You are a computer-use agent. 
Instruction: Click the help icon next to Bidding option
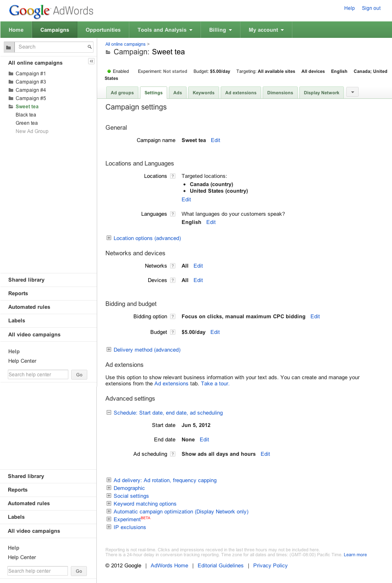tap(173, 317)
